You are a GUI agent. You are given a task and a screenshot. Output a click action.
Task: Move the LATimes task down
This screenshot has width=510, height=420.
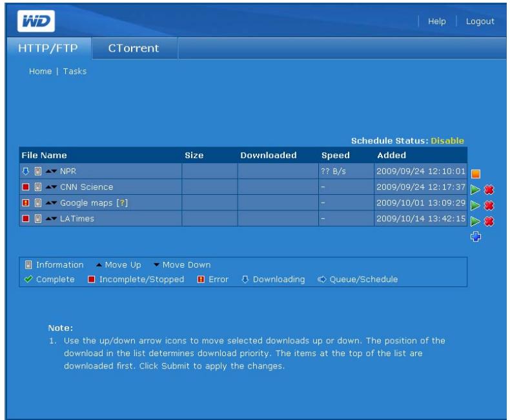(x=54, y=219)
